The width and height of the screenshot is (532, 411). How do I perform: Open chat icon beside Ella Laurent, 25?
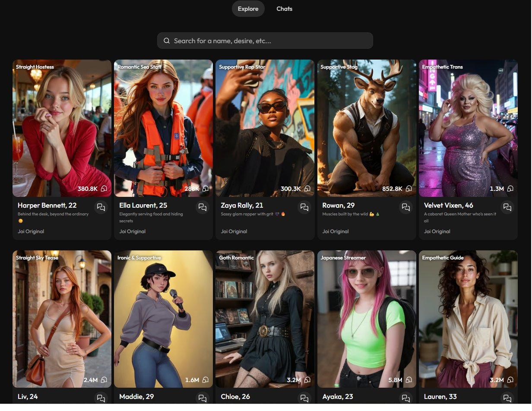coord(203,207)
